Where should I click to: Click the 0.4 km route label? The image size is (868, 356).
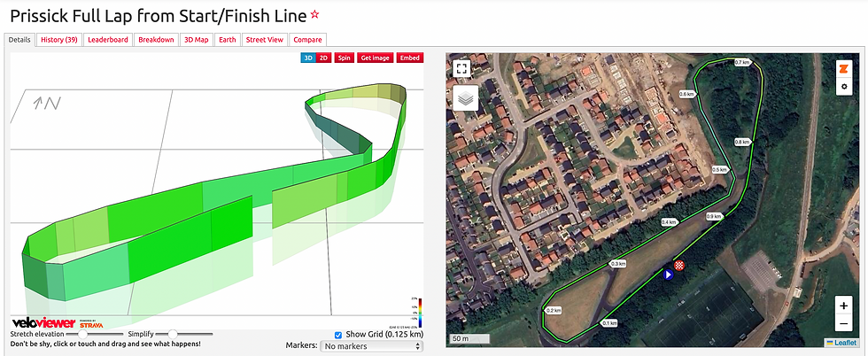click(670, 222)
